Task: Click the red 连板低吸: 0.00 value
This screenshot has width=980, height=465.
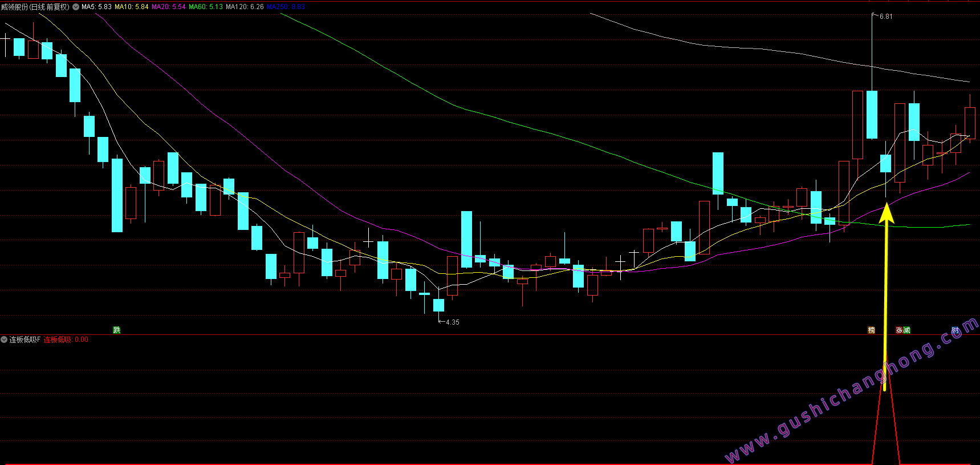Action: click(x=66, y=339)
